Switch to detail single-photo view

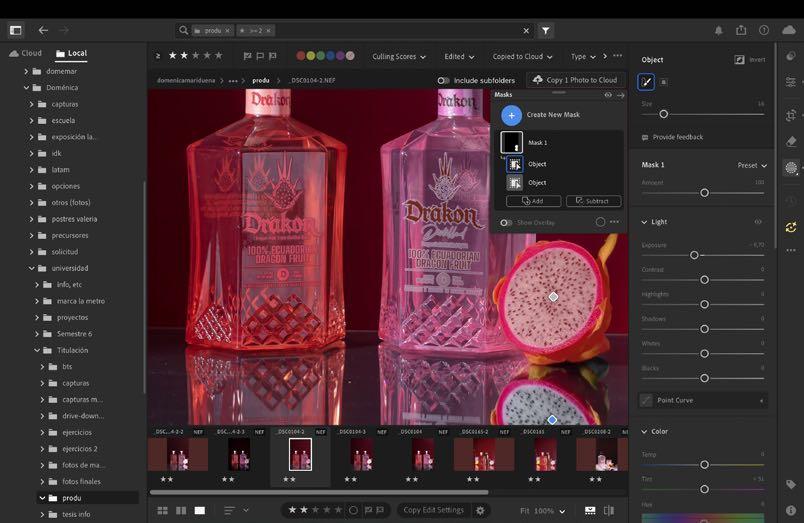coord(199,510)
